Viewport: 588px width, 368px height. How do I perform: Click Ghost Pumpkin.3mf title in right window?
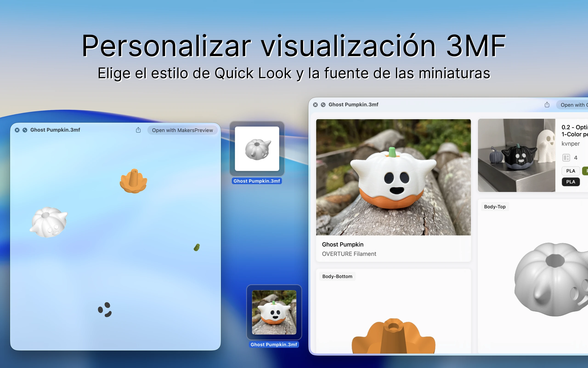[x=353, y=105]
